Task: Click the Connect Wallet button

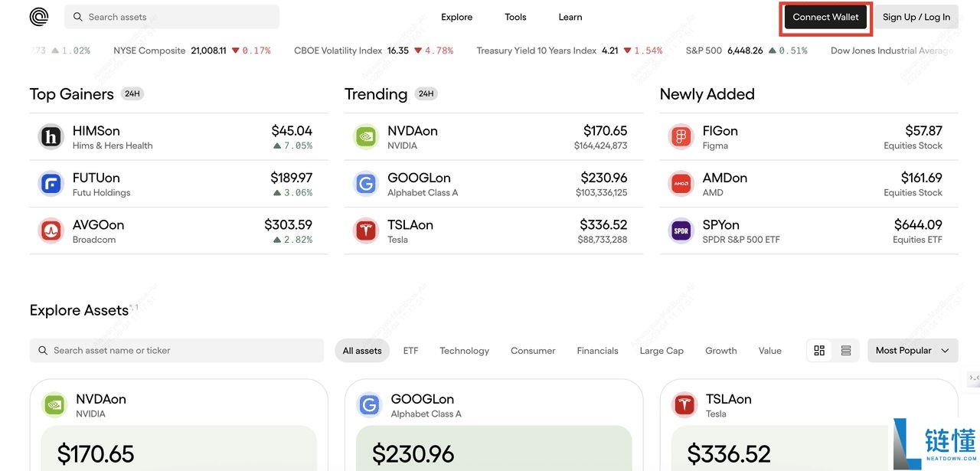Action: pyautogui.click(x=825, y=16)
